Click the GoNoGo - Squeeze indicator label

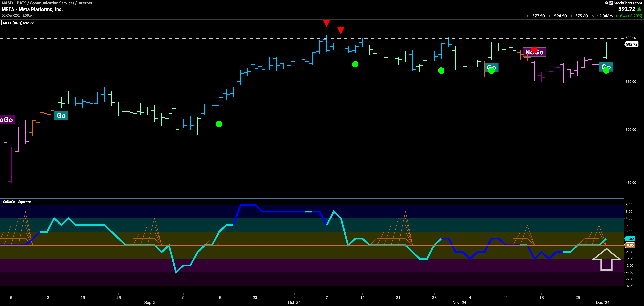tap(17, 202)
